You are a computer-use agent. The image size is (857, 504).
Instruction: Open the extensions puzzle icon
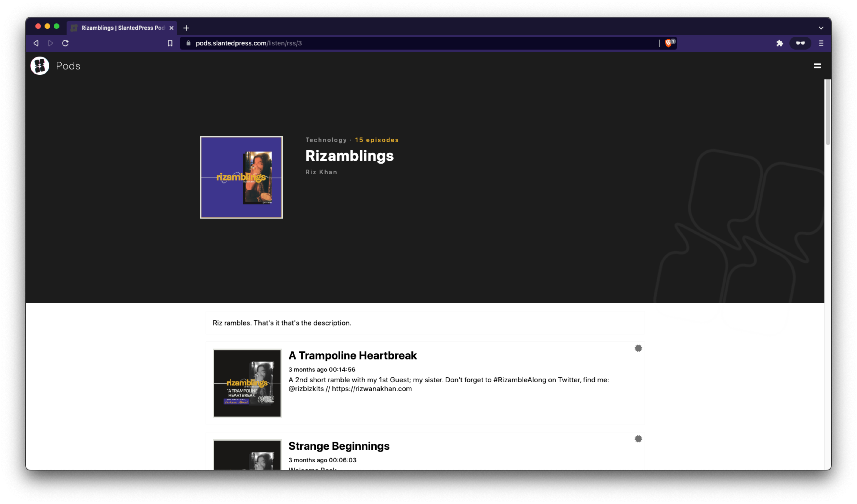click(780, 43)
